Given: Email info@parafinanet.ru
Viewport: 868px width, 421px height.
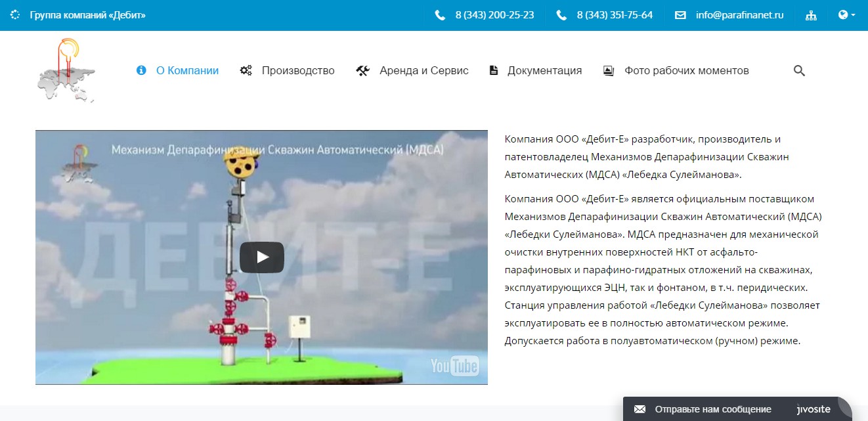Looking at the screenshot, I should pos(740,15).
